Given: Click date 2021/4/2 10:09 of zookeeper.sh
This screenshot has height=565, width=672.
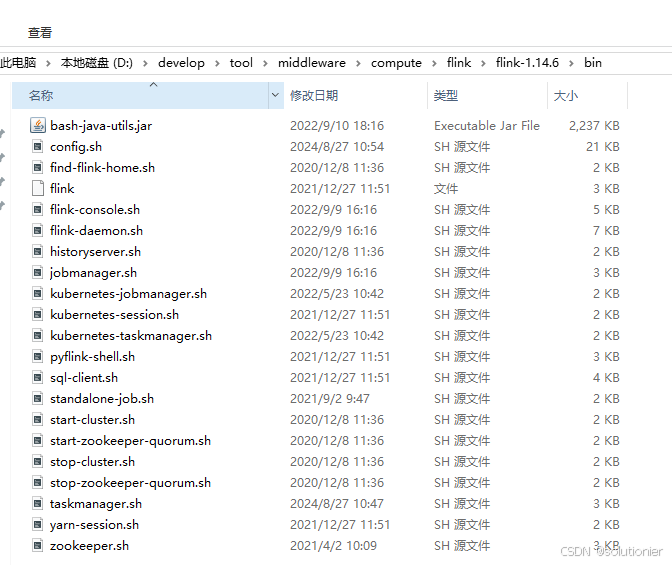Looking at the screenshot, I should [x=333, y=546].
